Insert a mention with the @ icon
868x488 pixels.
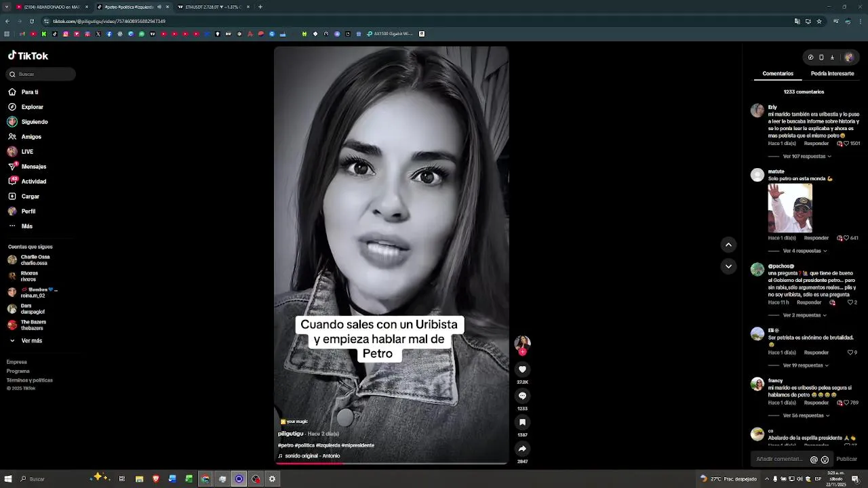814,460
